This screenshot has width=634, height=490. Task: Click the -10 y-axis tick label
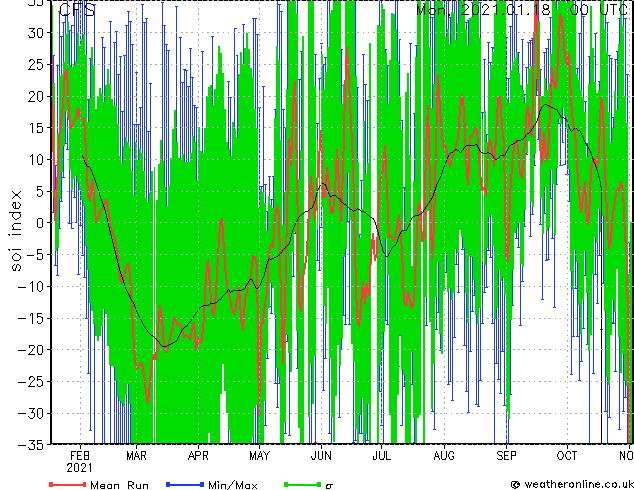[x=30, y=287]
